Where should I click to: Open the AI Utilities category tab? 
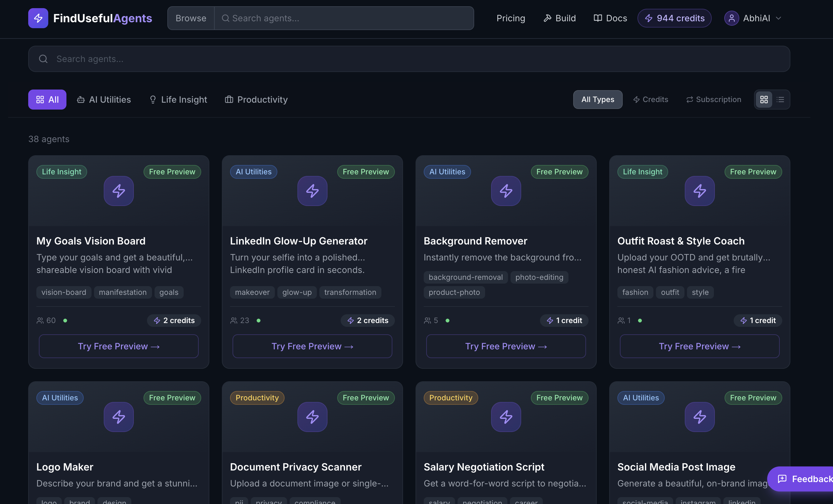click(104, 100)
